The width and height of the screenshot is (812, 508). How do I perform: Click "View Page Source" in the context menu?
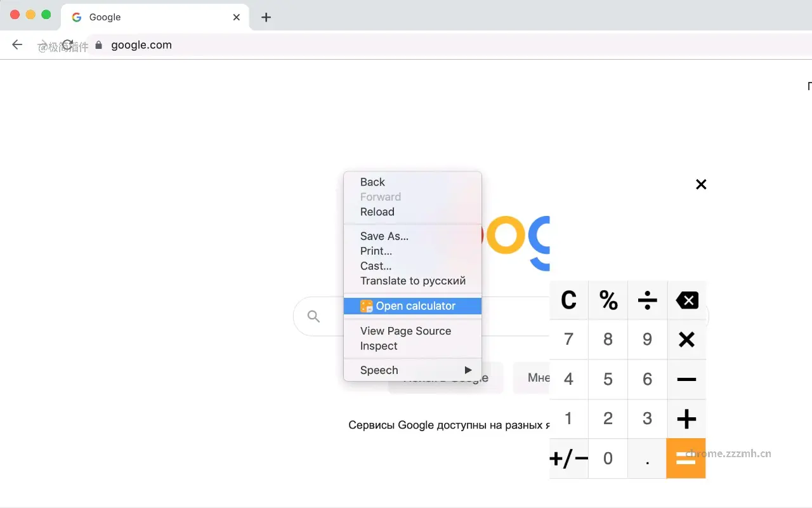pyautogui.click(x=405, y=331)
